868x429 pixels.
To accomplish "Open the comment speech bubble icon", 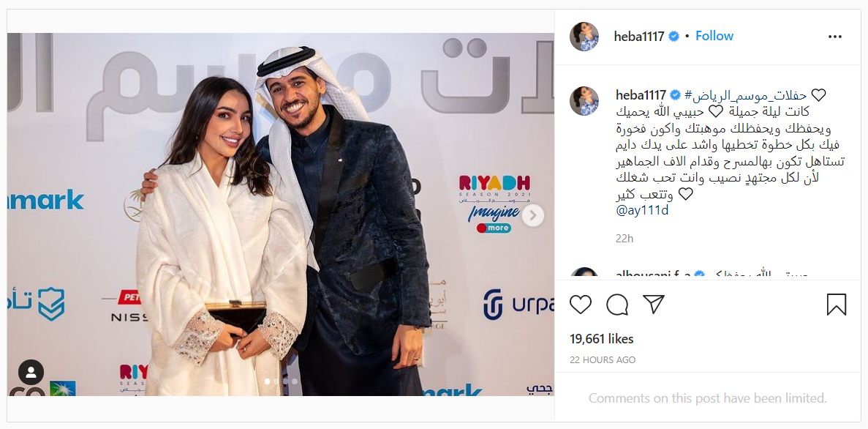I will 616,305.
